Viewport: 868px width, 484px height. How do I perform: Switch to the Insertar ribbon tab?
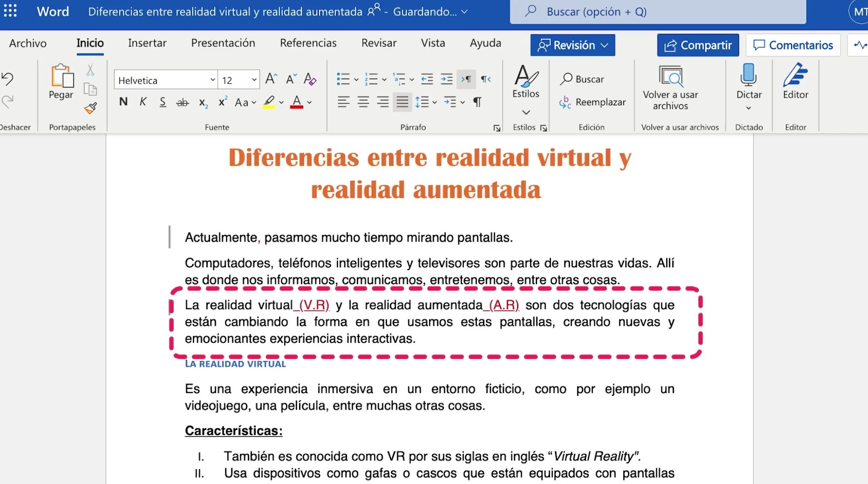coord(147,43)
